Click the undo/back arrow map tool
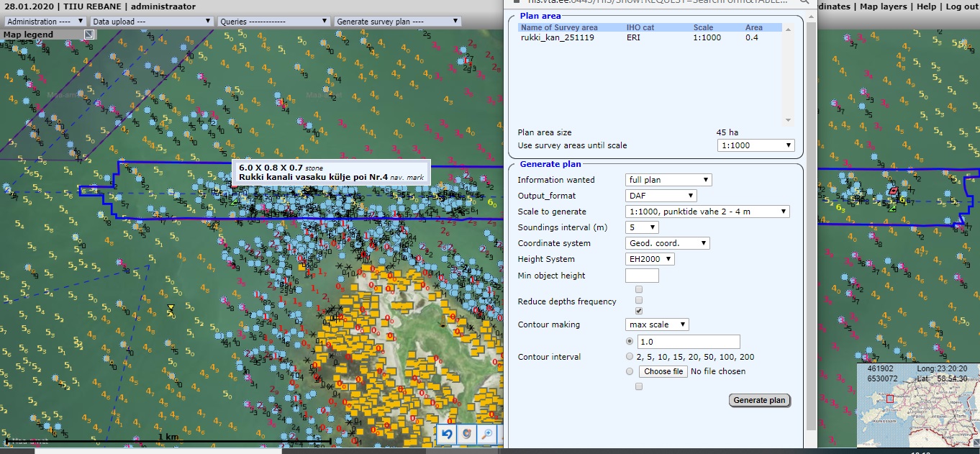 pos(447,434)
